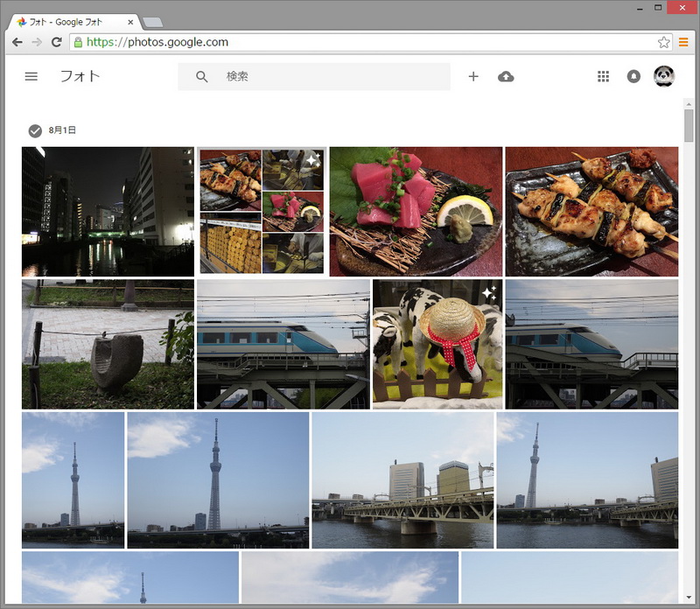Open the panda account avatar
This screenshot has width=700, height=609.
[x=664, y=76]
